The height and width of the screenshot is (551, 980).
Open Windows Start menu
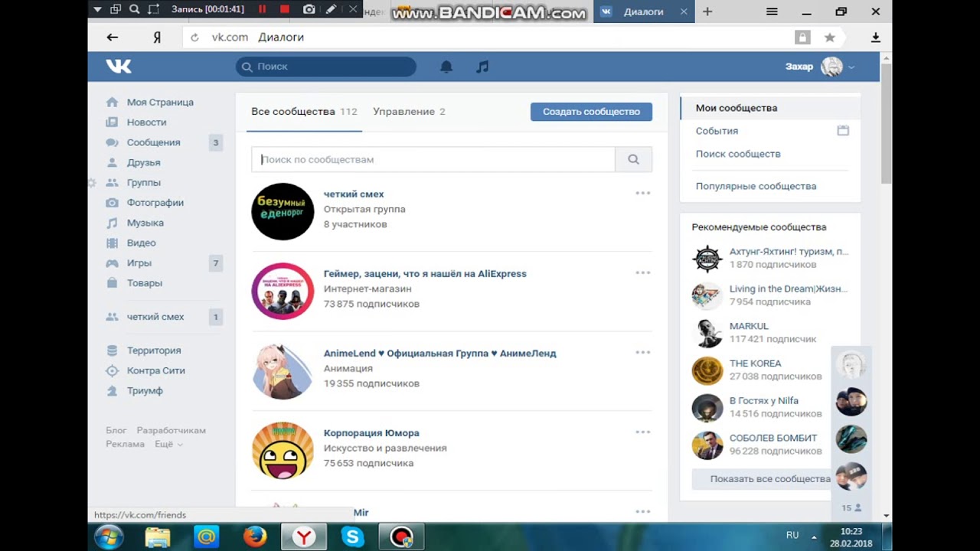pyautogui.click(x=109, y=536)
